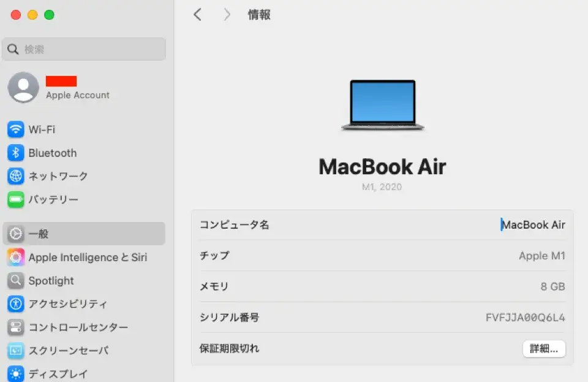Select the スクリーンセーバ sidebar label
This screenshot has width=588, height=382.
pyautogui.click(x=69, y=351)
